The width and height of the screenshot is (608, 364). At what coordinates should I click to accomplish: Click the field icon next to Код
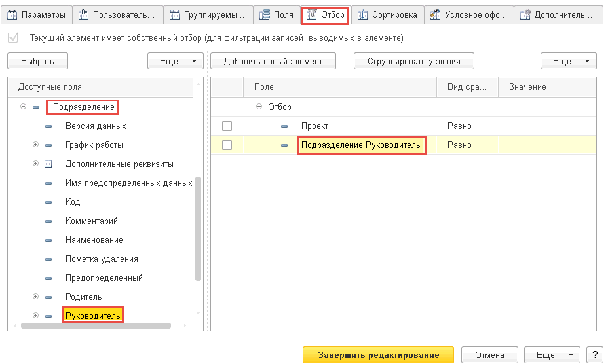48,202
